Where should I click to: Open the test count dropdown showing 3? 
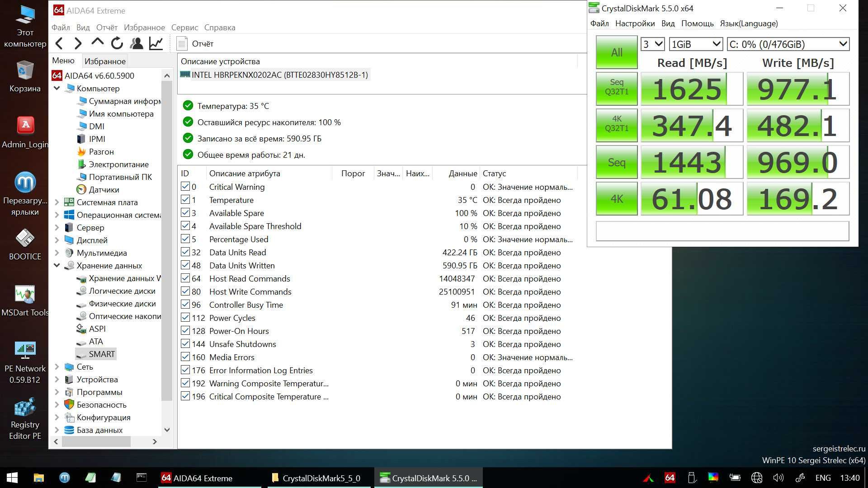(x=652, y=44)
